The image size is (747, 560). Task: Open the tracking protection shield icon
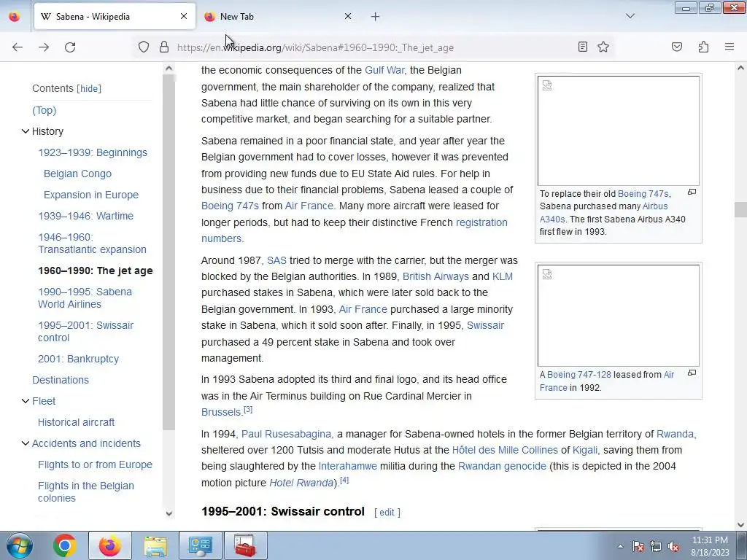pos(144,47)
